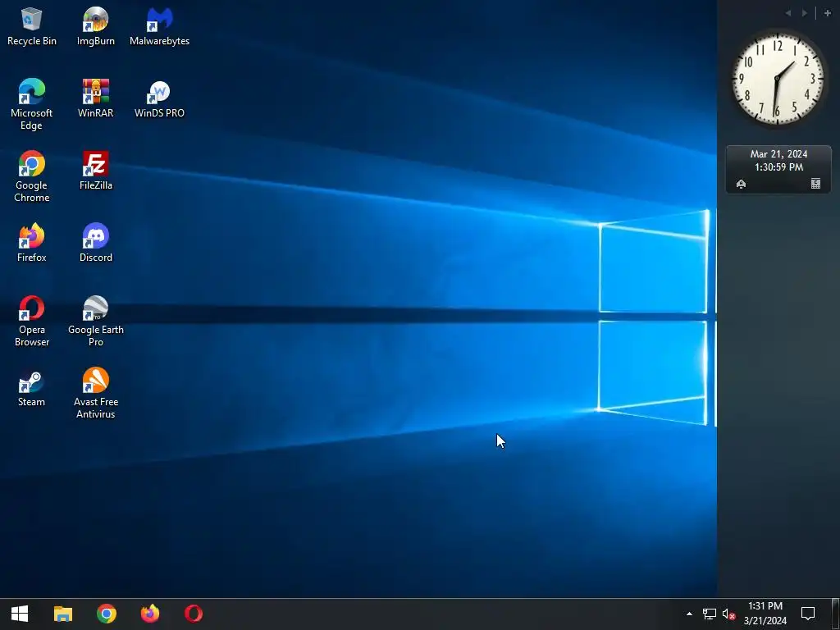840x630 pixels.
Task: Click the Mar 21, 2024 date gadget
Action: click(x=778, y=169)
